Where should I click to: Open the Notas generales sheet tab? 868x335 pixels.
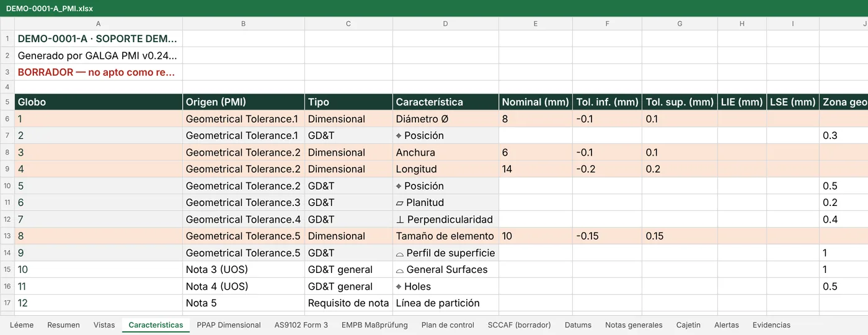click(x=634, y=325)
